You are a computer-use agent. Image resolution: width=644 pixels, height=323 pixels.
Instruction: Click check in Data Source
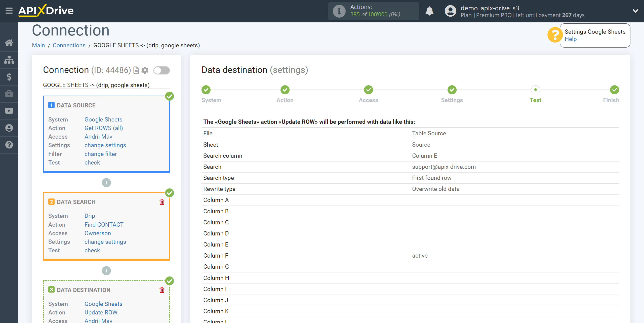click(x=92, y=163)
